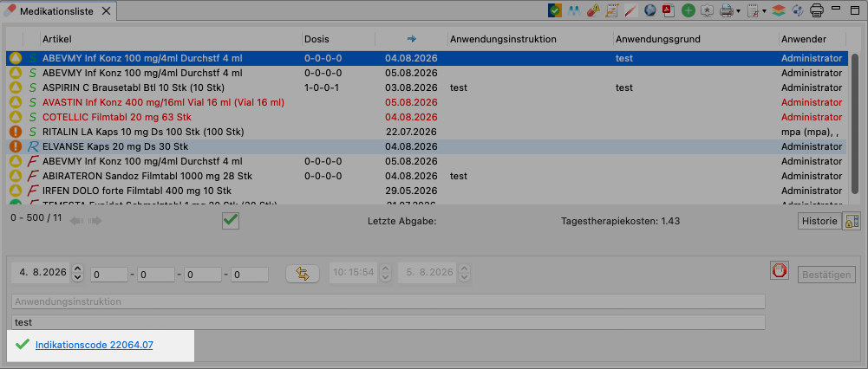Screen dimensions: 868x369
Task: Click the Bestätigen button
Action: pyautogui.click(x=827, y=275)
